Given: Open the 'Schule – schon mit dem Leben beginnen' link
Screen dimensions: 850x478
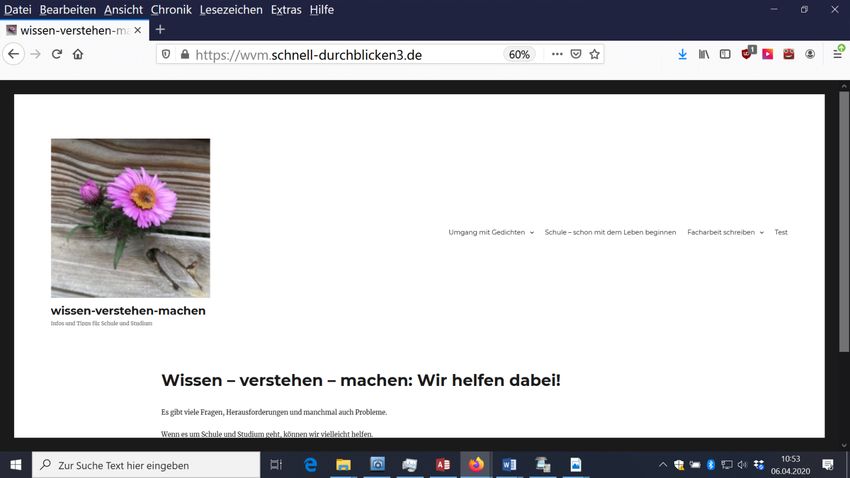Looking at the screenshot, I should [610, 232].
